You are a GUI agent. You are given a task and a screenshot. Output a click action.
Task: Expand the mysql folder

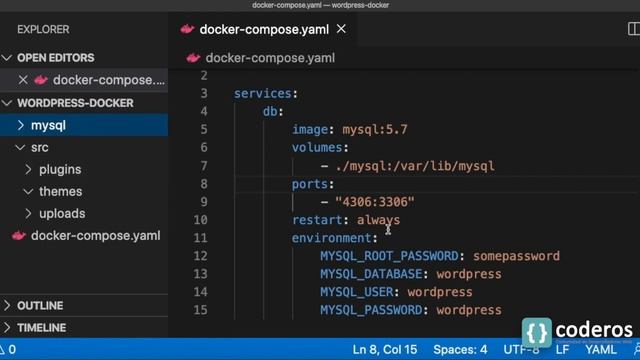[x=20, y=125]
